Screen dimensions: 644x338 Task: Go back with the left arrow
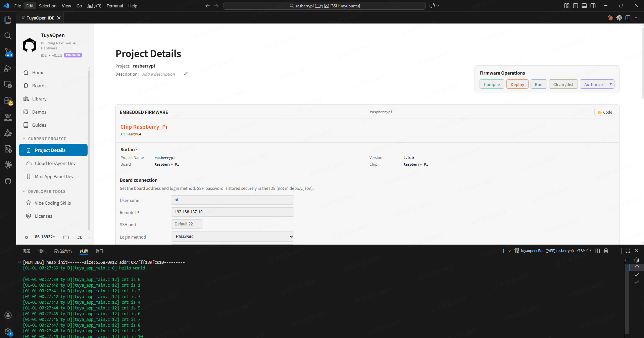[207, 6]
